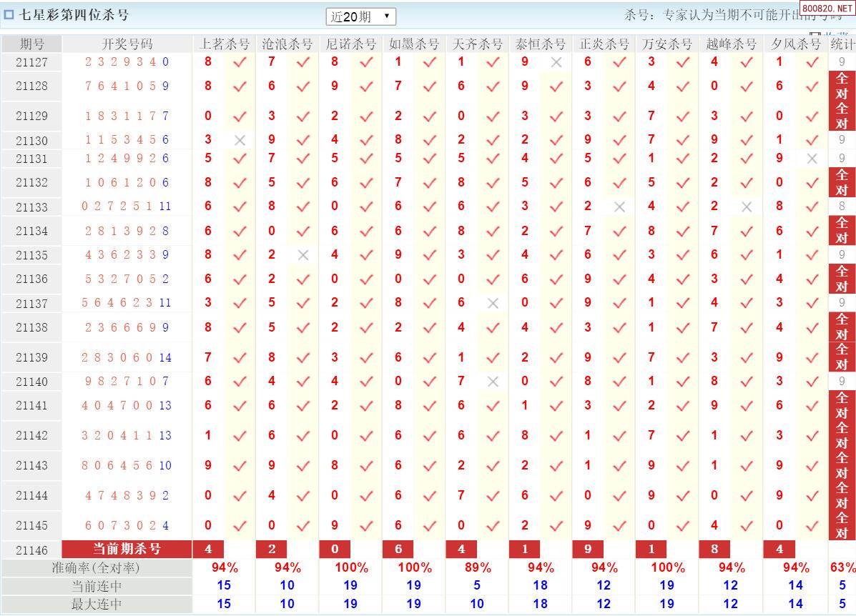Select the 天齐杀号 column header

pos(477,44)
